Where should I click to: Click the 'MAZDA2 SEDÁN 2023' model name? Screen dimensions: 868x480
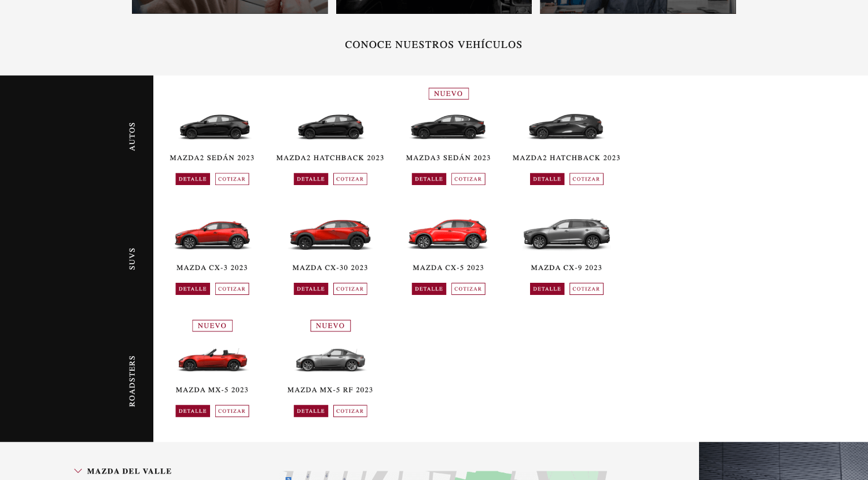click(212, 158)
